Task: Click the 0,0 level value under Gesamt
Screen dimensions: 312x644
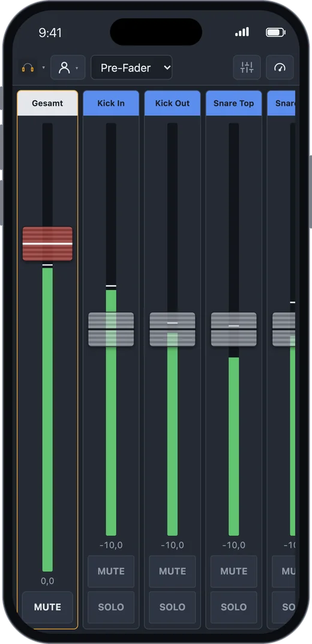Action: pyautogui.click(x=47, y=581)
